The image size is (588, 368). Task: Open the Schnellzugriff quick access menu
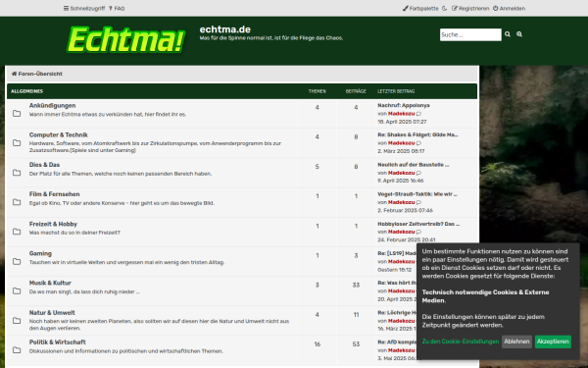[x=84, y=8]
